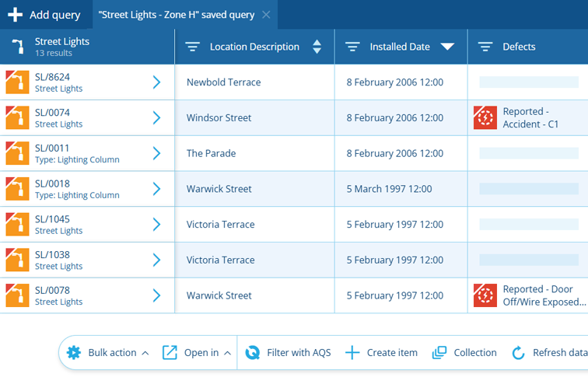Toggle Installed Date descending sort arrow
Screen dimensions: 588x384
(447, 47)
